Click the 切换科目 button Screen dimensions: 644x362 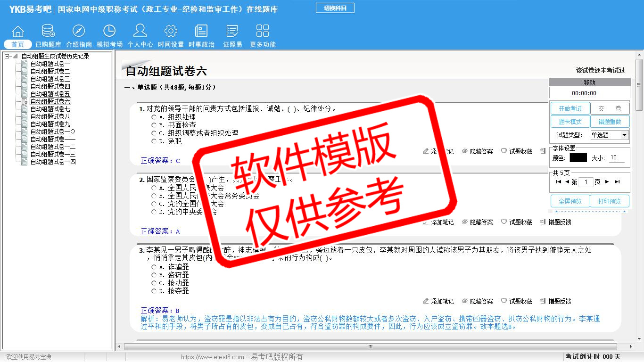click(x=335, y=8)
